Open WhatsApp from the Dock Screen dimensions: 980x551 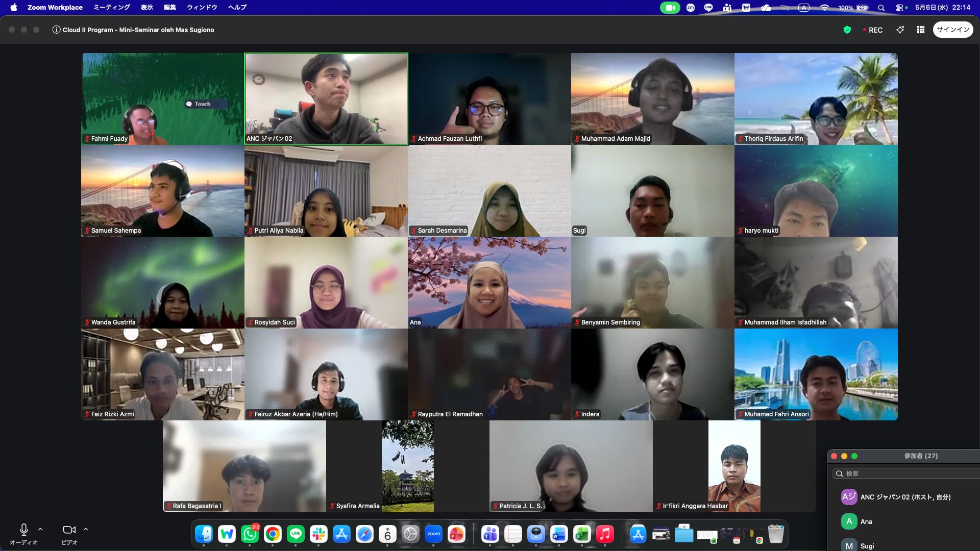(x=250, y=534)
